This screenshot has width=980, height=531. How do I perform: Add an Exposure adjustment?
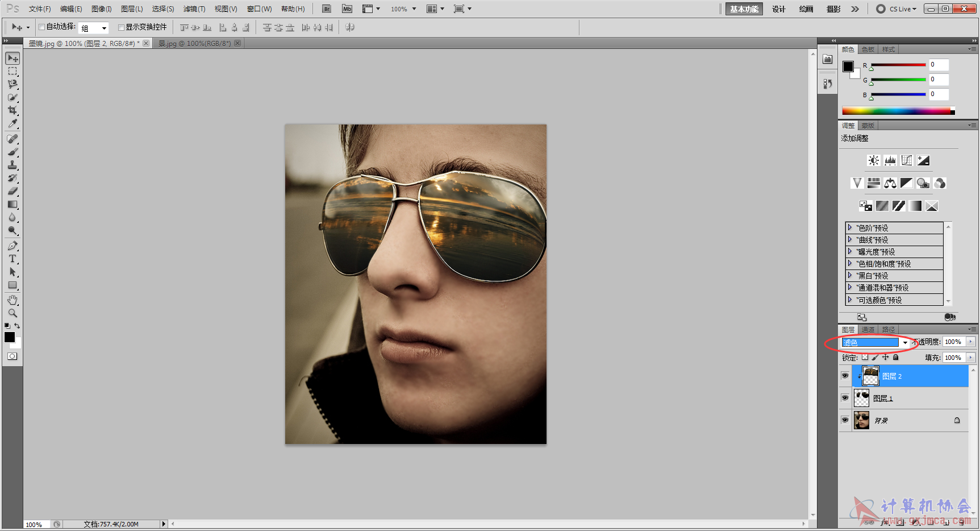point(924,160)
